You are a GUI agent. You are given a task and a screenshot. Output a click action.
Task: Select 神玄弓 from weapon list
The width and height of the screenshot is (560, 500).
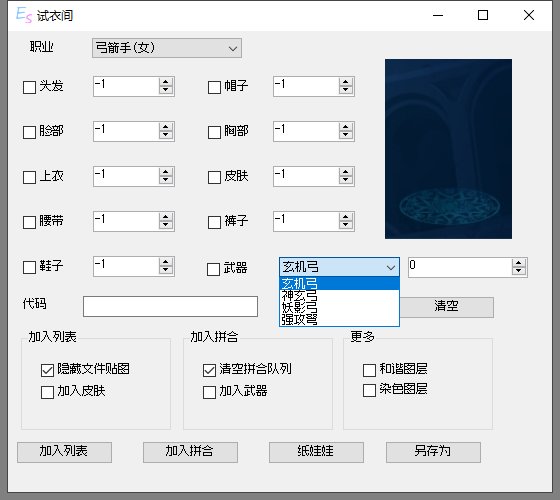pos(339,296)
